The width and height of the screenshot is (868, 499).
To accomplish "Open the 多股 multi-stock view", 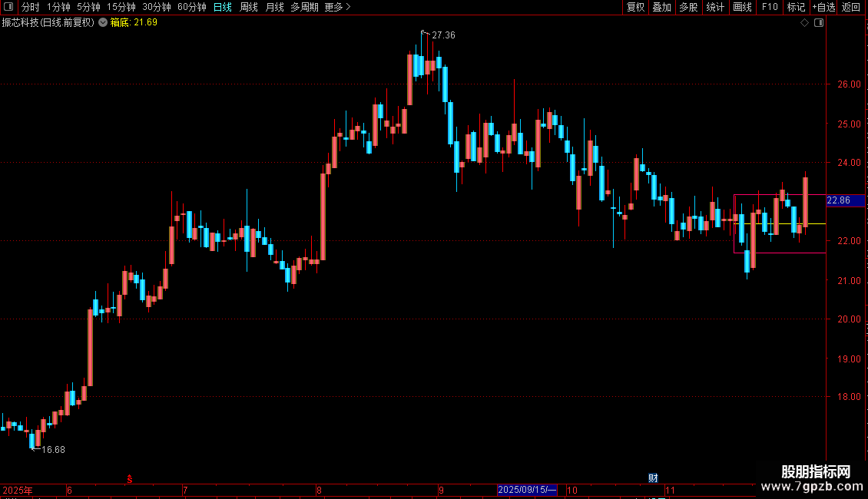I will coord(689,7).
